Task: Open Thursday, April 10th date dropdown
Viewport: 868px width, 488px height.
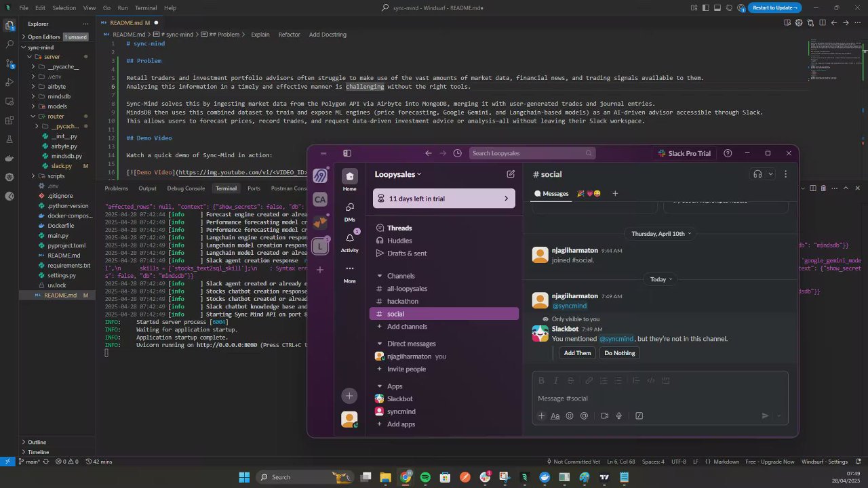Action: [661, 234]
